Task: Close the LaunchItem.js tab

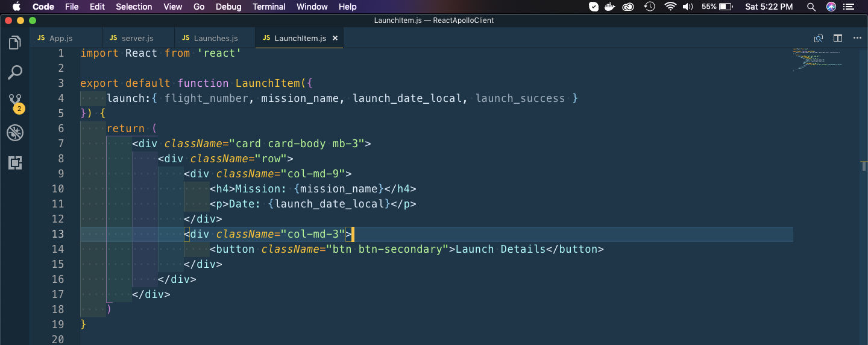Action: pos(335,38)
